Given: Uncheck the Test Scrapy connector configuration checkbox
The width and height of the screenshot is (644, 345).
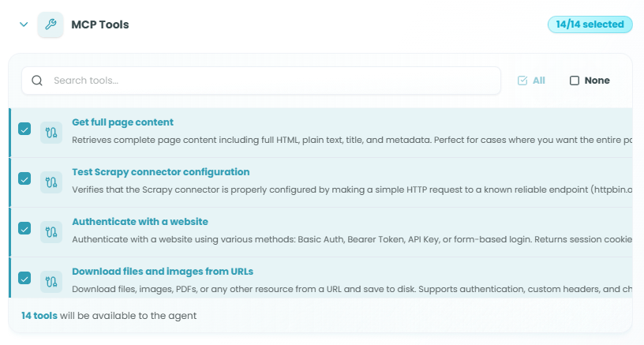Looking at the screenshot, I should (x=24, y=178).
